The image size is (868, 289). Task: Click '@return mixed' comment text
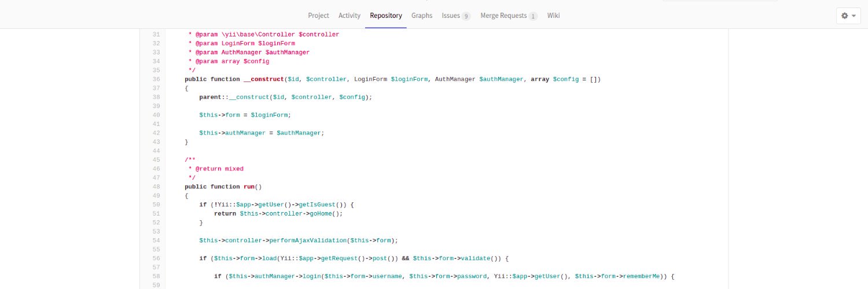click(219, 169)
